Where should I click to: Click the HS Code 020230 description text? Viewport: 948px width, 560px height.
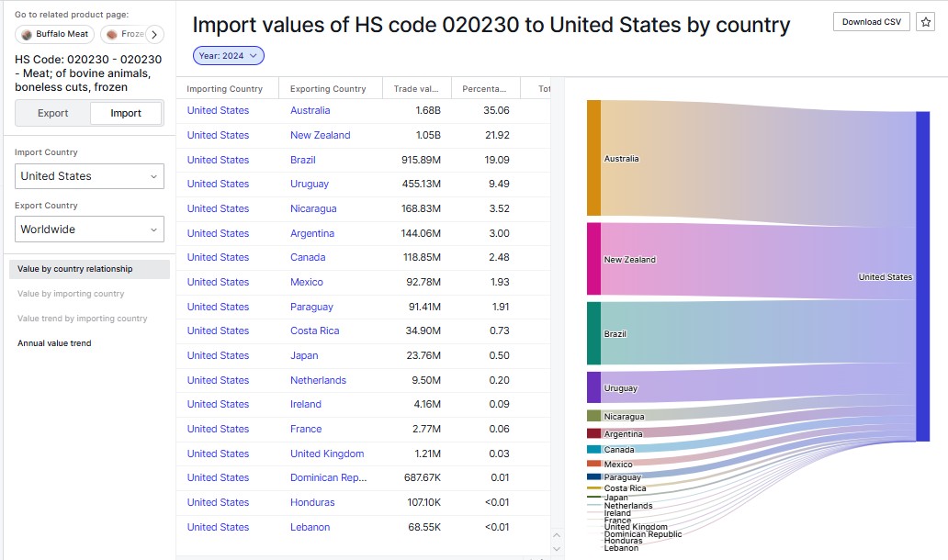[88, 73]
